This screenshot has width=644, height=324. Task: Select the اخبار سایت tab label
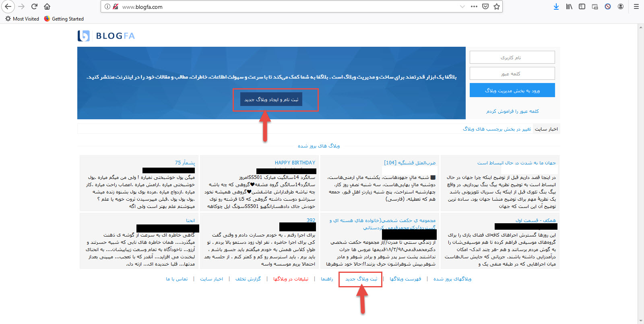[546, 129]
